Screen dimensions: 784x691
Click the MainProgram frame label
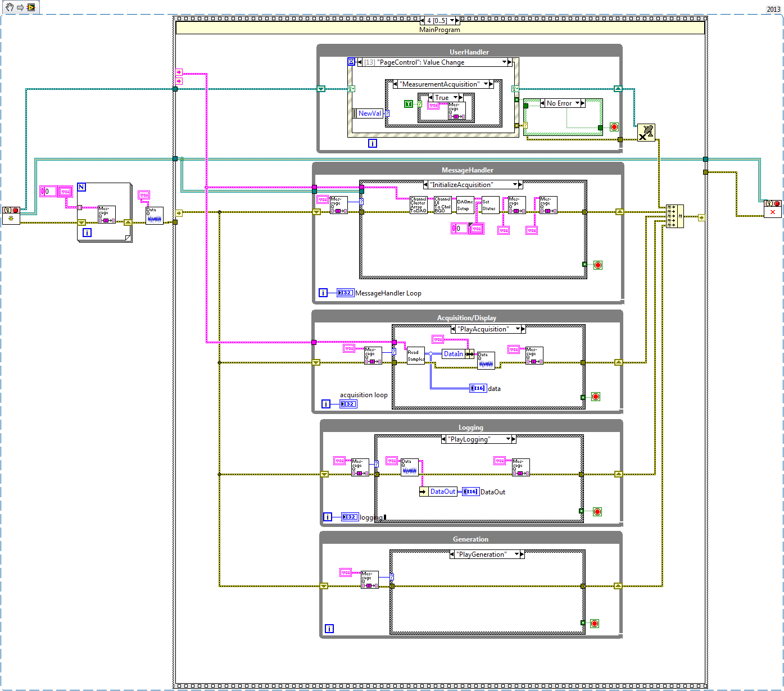(x=439, y=30)
